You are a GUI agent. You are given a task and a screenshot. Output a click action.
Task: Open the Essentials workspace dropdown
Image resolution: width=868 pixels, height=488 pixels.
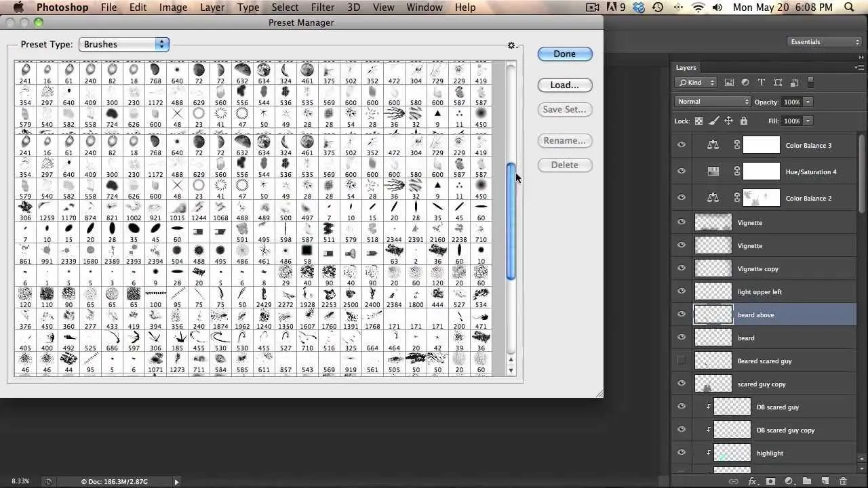click(x=824, y=41)
